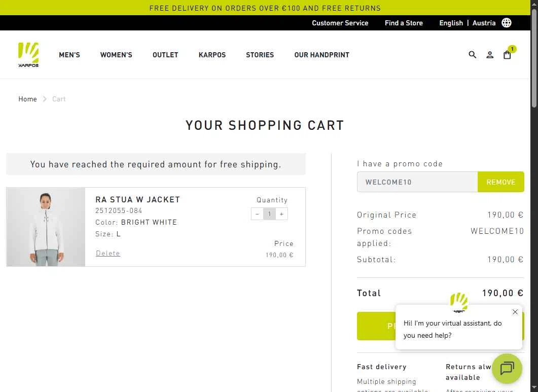The height and width of the screenshot is (392, 538).
Task: Increase jacket quantity with plus button
Action: [281, 214]
